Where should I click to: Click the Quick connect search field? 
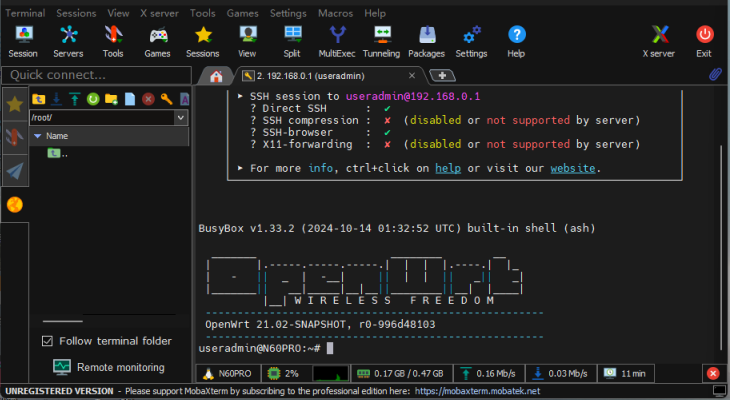[x=95, y=75]
